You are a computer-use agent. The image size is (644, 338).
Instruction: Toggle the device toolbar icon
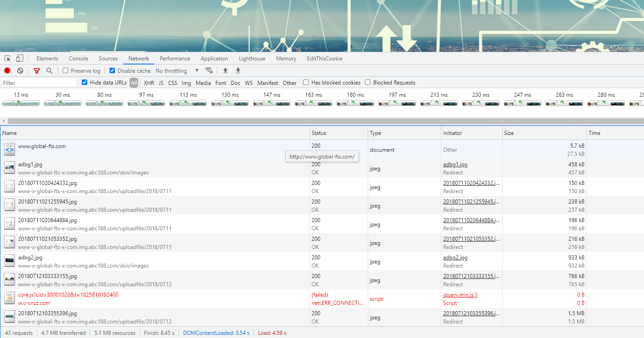20,59
